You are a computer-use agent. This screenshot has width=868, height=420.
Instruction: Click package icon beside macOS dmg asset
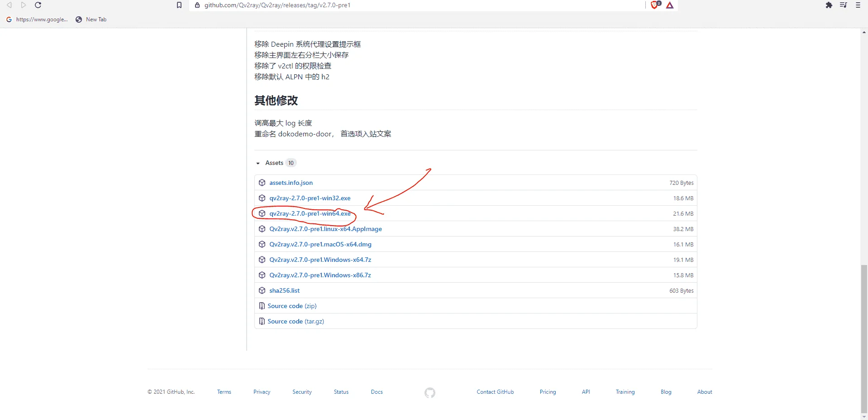[x=262, y=244]
